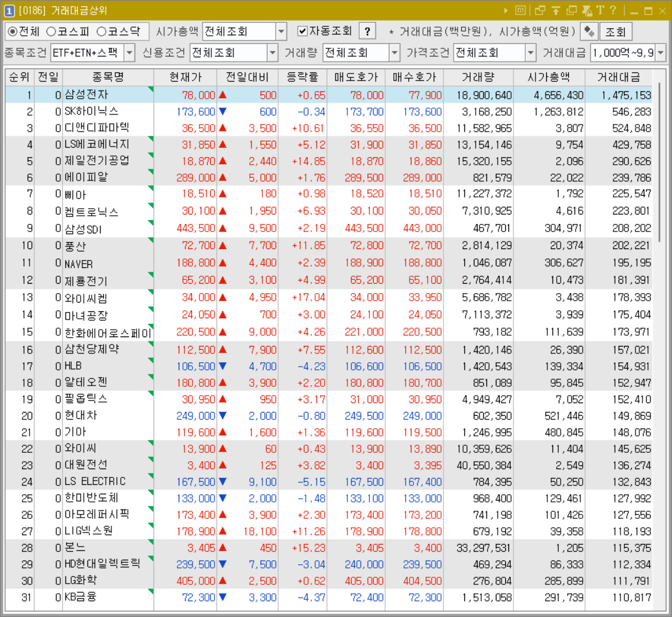Select the KB금융 stock name
Viewport: 672px width, 617px height.
click(80, 597)
